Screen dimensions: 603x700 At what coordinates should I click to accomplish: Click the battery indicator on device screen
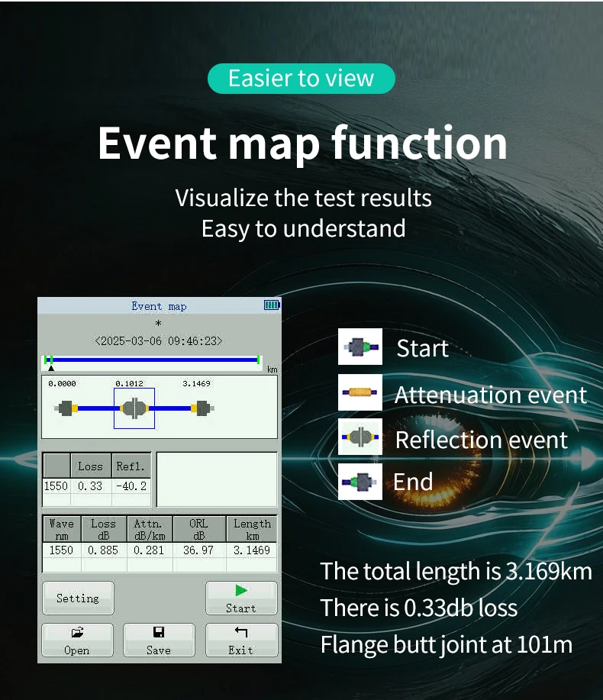click(x=272, y=305)
